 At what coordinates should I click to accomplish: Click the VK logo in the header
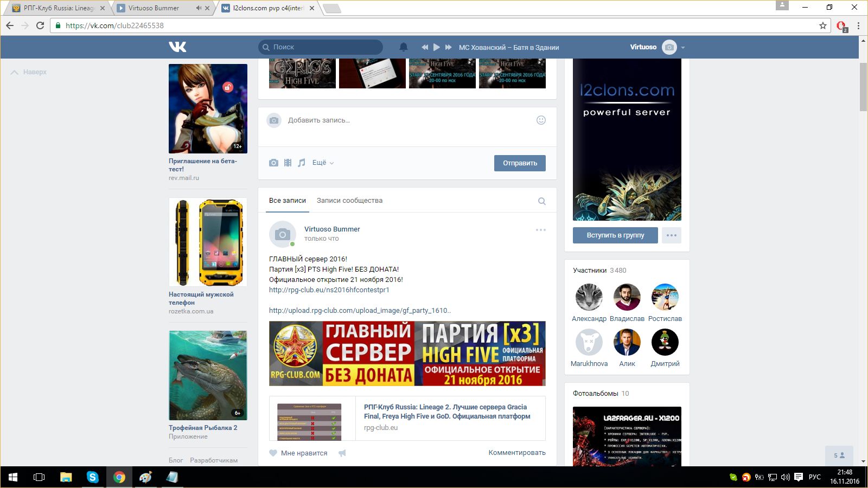[177, 47]
